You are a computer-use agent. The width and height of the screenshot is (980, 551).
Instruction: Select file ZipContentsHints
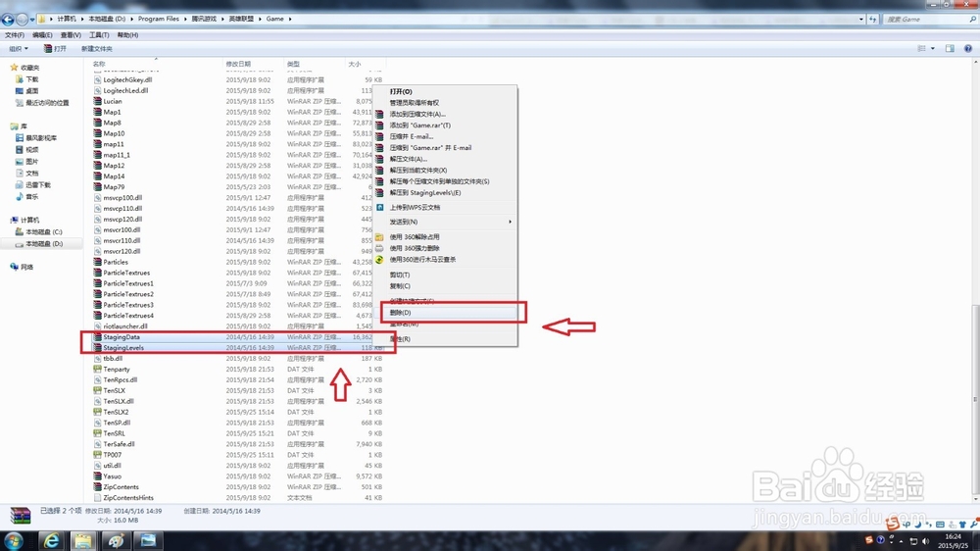pyautogui.click(x=128, y=498)
